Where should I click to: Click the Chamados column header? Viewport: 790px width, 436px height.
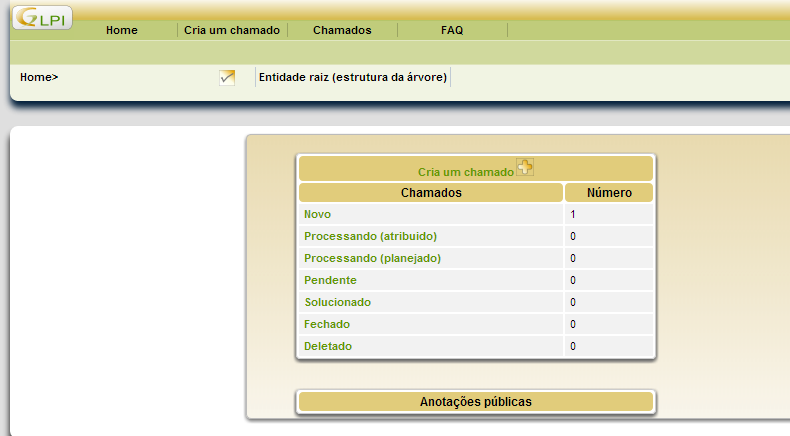pos(431,192)
